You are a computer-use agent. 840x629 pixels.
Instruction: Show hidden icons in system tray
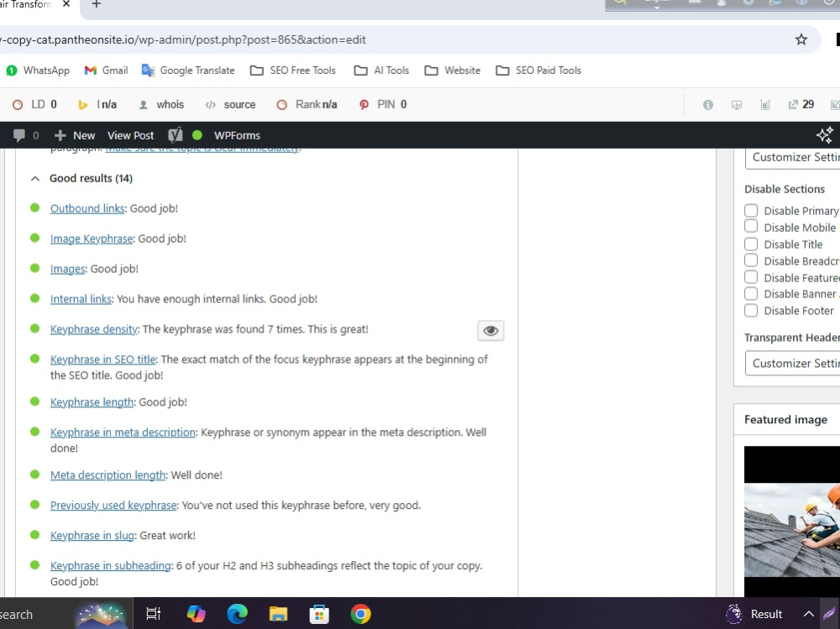pyautogui.click(x=808, y=614)
